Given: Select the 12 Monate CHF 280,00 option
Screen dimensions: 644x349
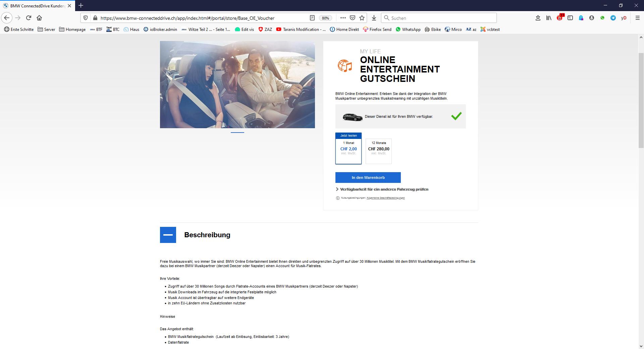Looking at the screenshot, I should click(379, 151).
